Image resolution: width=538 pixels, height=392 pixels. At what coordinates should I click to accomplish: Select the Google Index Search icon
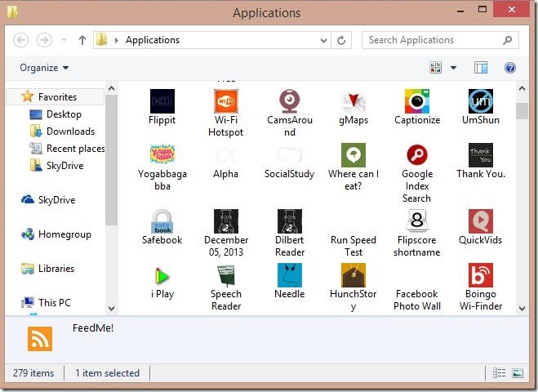(416, 155)
